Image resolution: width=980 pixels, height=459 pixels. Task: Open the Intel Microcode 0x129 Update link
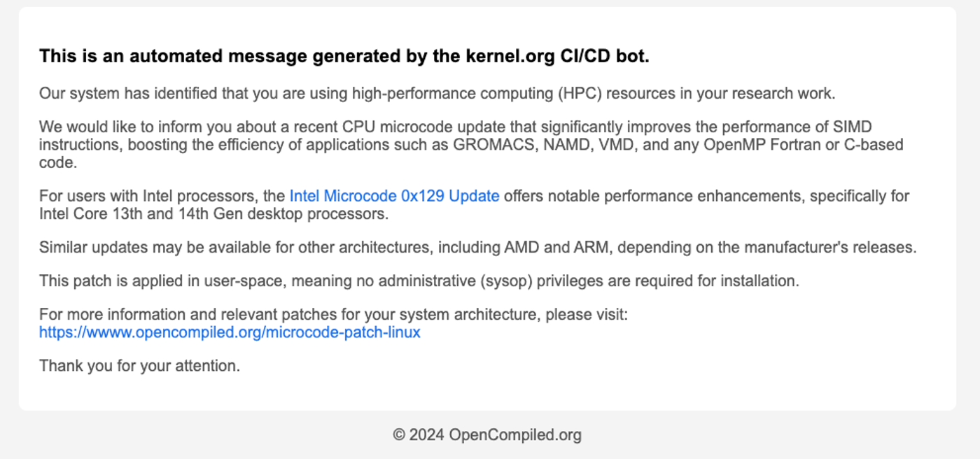[x=394, y=196]
